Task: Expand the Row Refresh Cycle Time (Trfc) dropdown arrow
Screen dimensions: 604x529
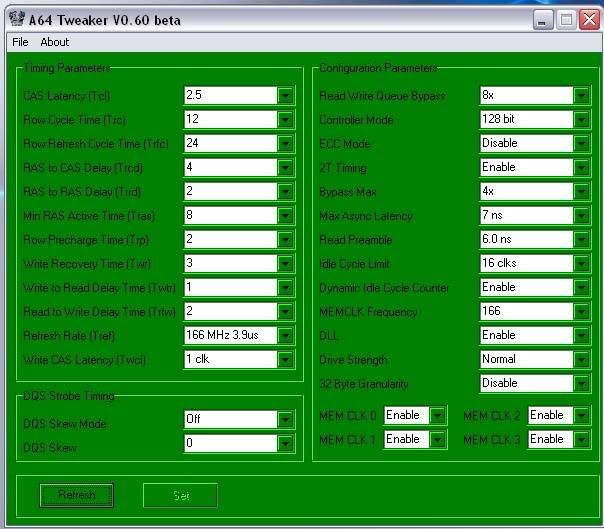Action: 285,143
